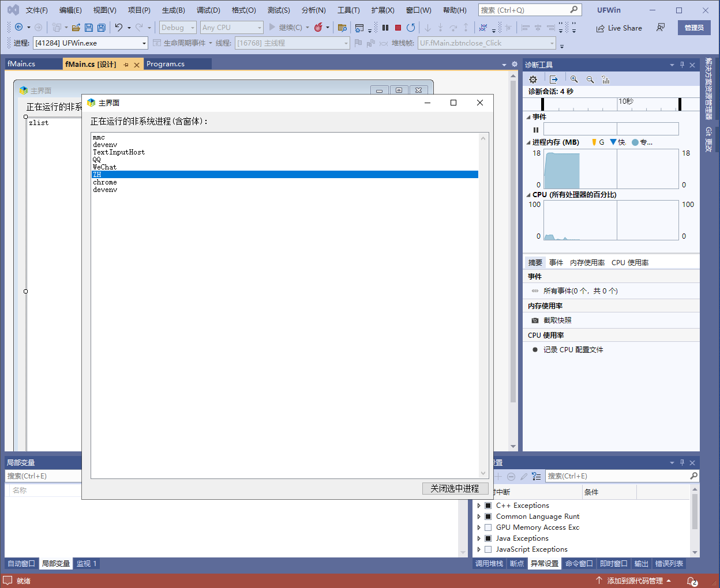This screenshot has width=720, height=588.
Task: Select WeChat in the process list
Action: click(285, 167)
